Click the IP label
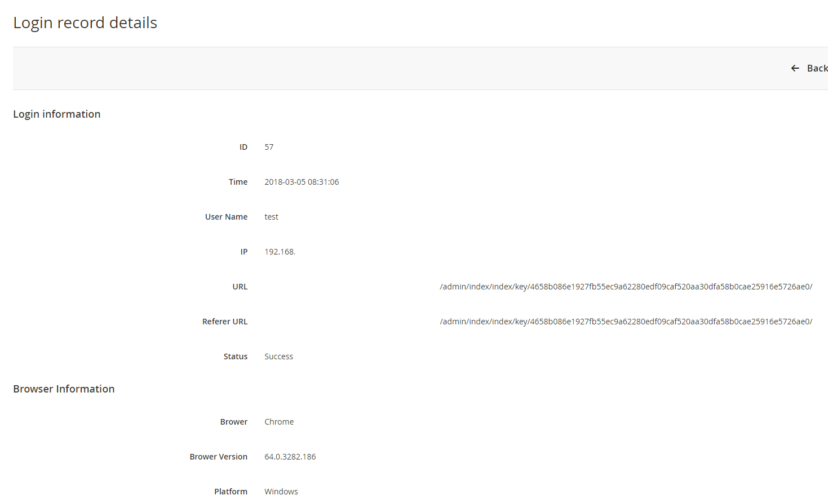 coord(244,252)
